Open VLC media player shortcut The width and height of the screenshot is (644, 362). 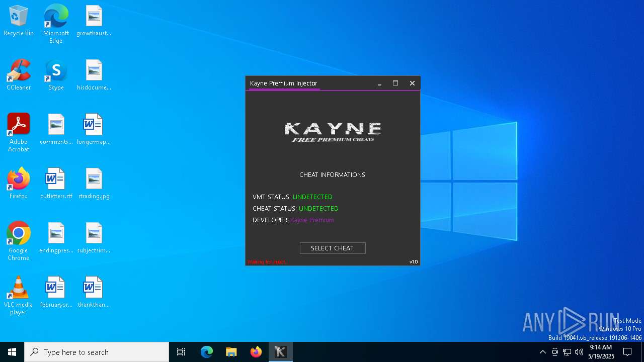19,296
